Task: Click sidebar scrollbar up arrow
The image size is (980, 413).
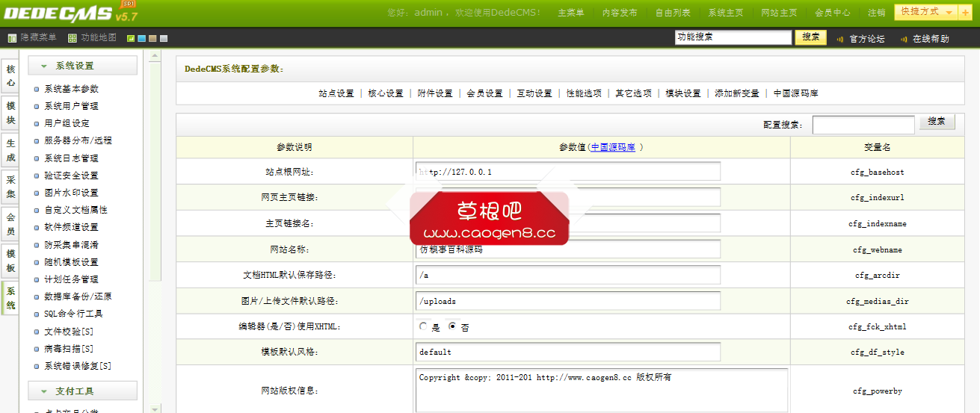Action: tap(155, 55)
